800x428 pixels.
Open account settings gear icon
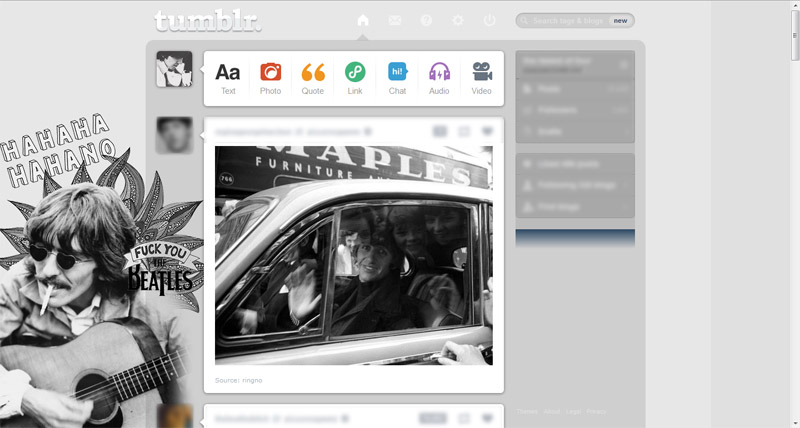tap(458, 20)
